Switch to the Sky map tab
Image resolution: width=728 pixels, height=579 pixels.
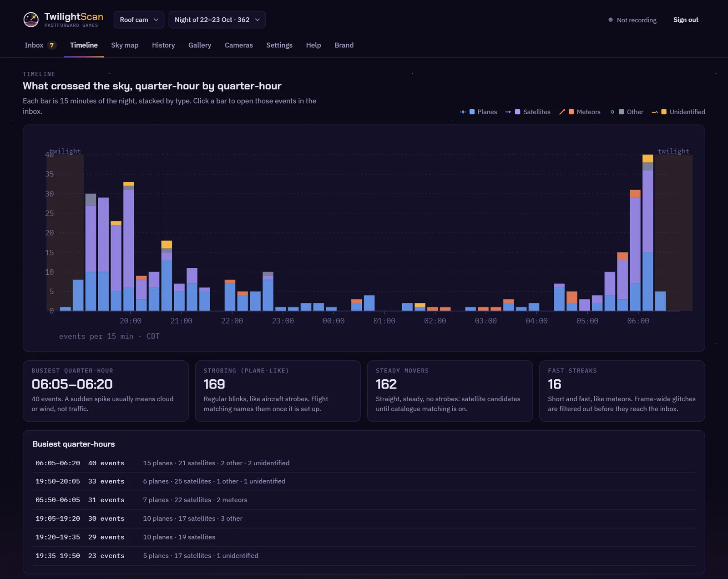pos(125,45)
